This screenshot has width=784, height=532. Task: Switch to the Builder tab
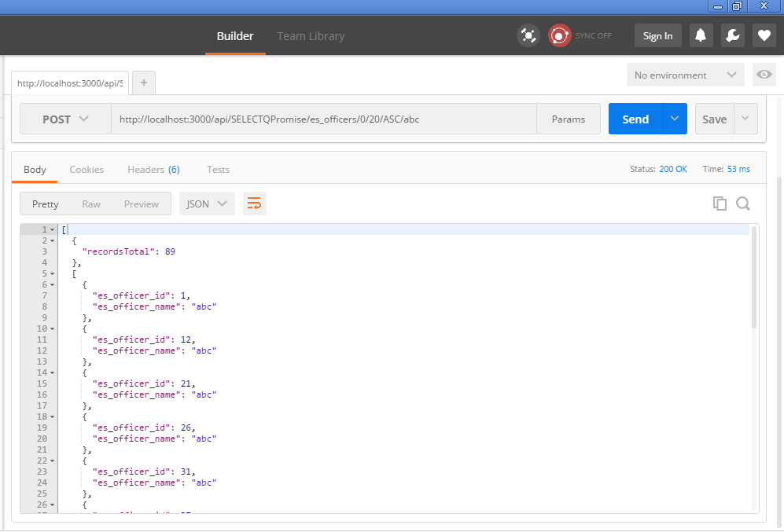click(x=235, y=36)
